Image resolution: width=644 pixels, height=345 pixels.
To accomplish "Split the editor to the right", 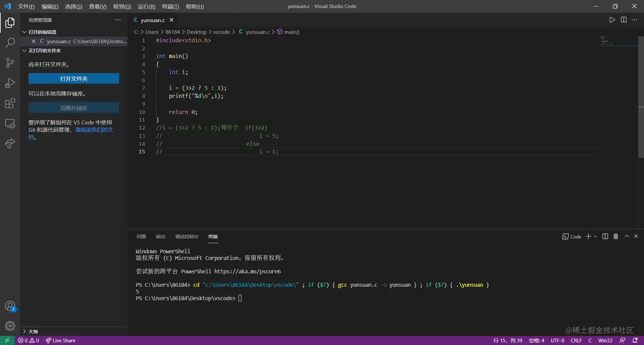I will pyautogui.click(x=624, y=20).
